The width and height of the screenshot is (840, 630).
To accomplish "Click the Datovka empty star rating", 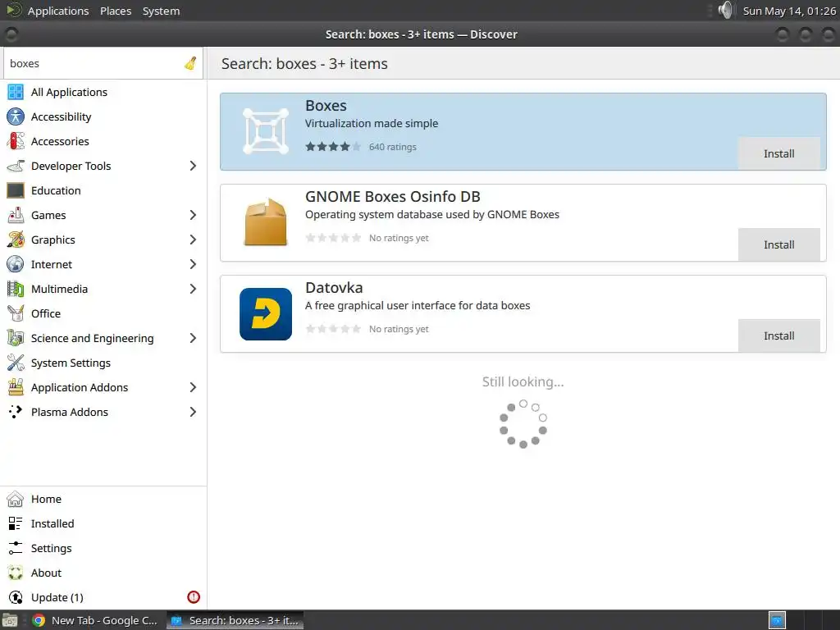I will (333, 329).
